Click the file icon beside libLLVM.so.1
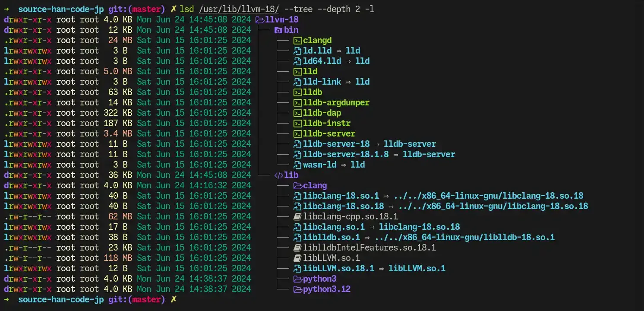This screenshot has width=644, height=311. click(x=297, y=258)
